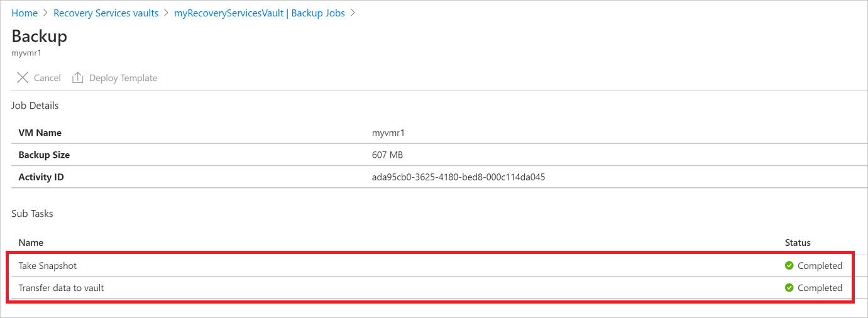Click the VM Name value myvmr1
The image size is (868, 318).
pos(387,133)
